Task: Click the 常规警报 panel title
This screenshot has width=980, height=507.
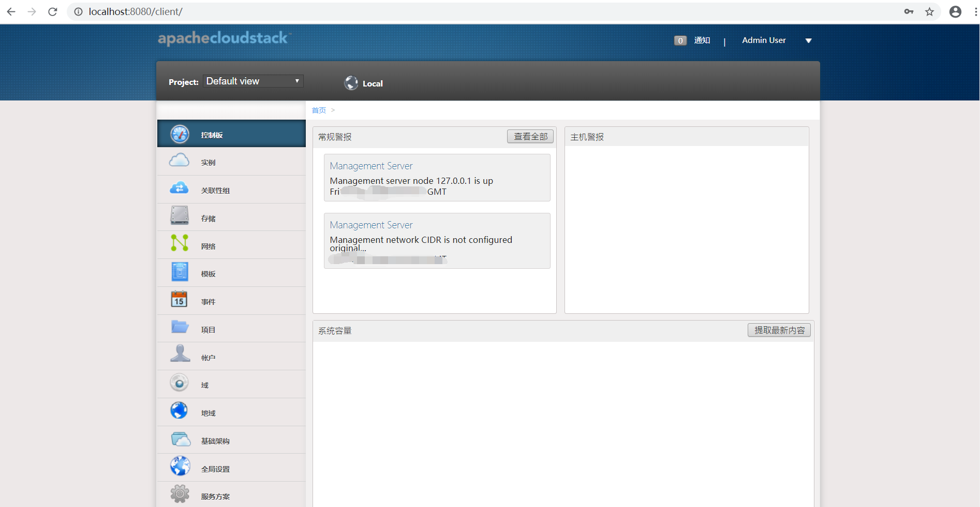Action: (335, 137)
